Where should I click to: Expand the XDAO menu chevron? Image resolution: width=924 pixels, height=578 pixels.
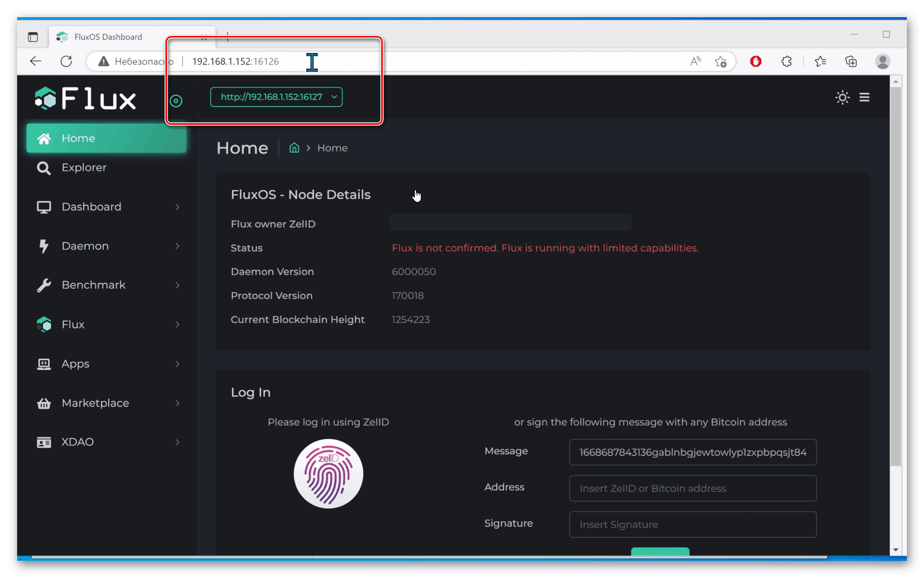click(x=177, y=442)
